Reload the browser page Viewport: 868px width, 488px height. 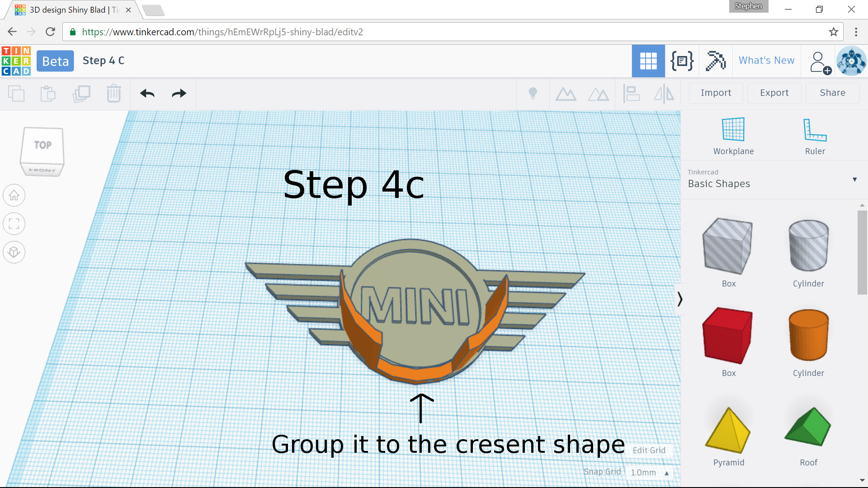pyautogui.click(x=50, y=32)
